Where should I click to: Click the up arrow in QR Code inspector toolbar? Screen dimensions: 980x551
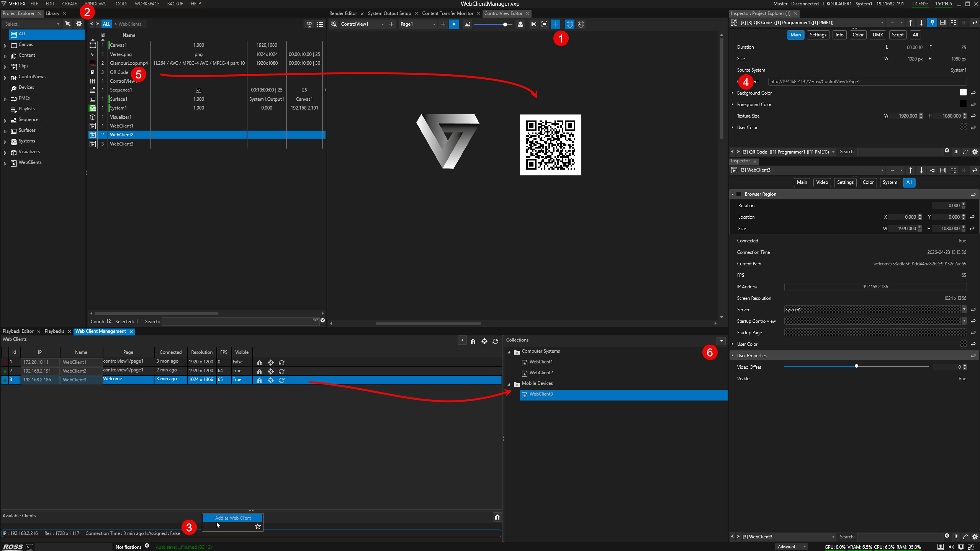910,23
